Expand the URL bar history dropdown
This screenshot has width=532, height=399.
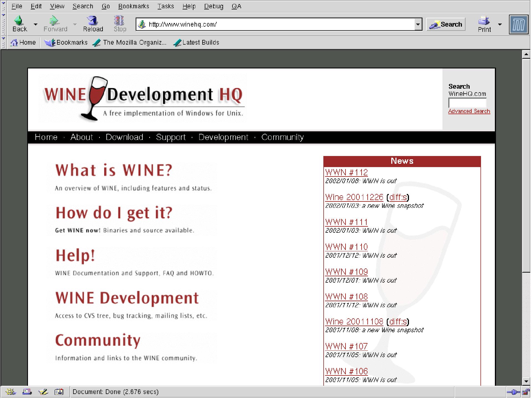(x=418, y=24)
